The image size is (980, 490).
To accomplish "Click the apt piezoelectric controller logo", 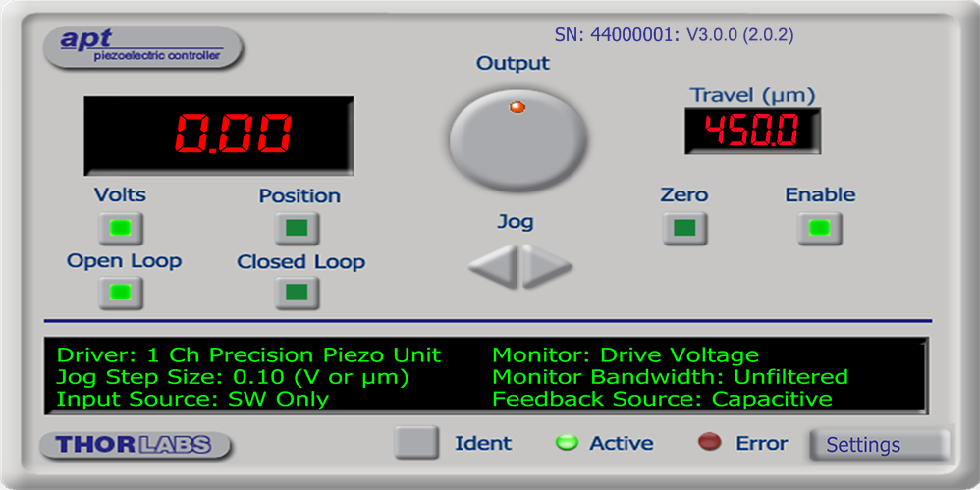I will [142, 47].
